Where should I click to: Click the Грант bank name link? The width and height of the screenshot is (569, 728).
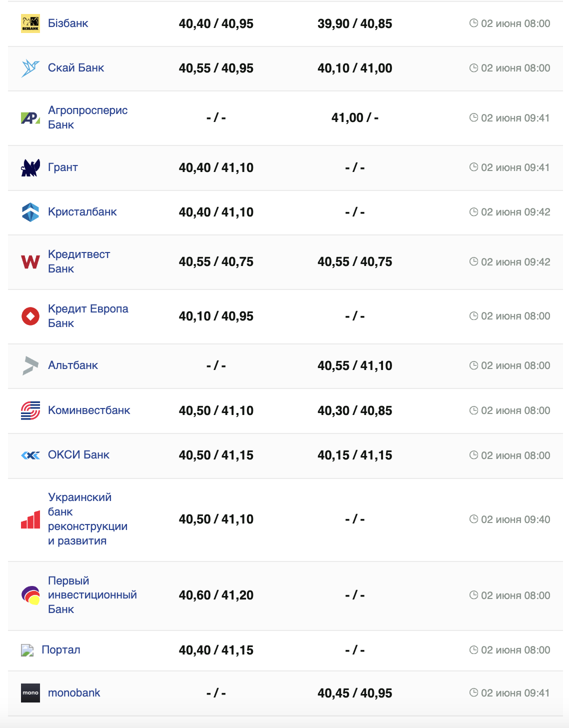pyautogui.click(x=63, y=167)
